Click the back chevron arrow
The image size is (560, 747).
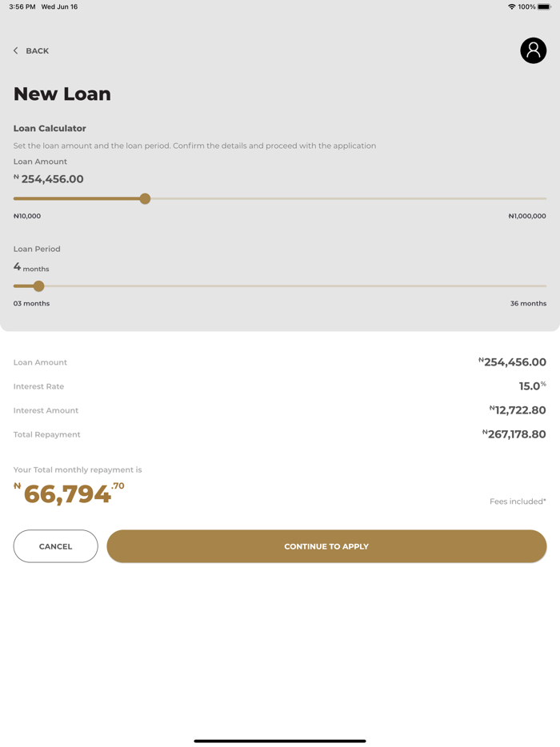point(15,50)
